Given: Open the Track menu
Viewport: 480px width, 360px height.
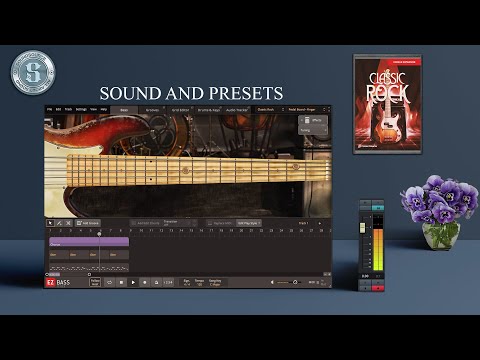Looking at the screenshot, I should pyautogui.click(x=68, y=109).
